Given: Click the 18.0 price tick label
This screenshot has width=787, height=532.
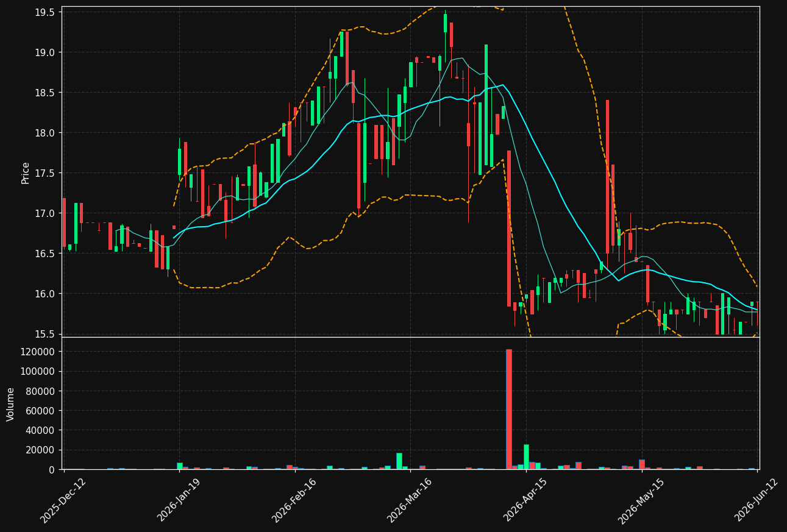Looking at the screenshot, I should click(45, 133).
